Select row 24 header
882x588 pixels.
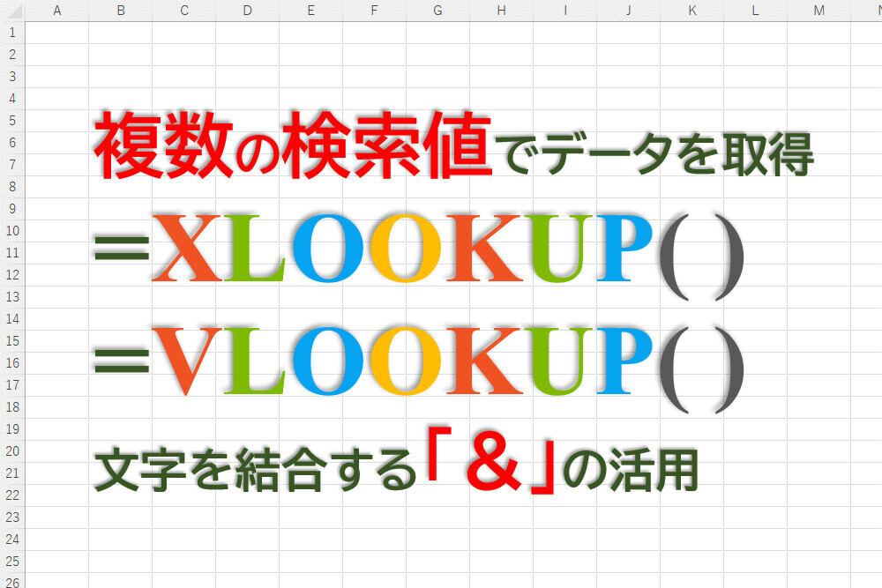click(12, 540)
